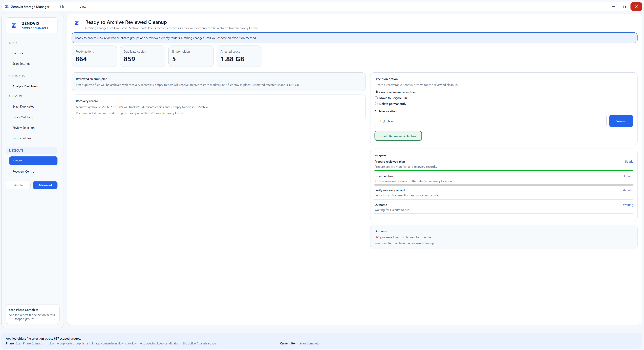Click the 4. EXECUTE section header
The image size is (644, 350).
tap(32, 150)
